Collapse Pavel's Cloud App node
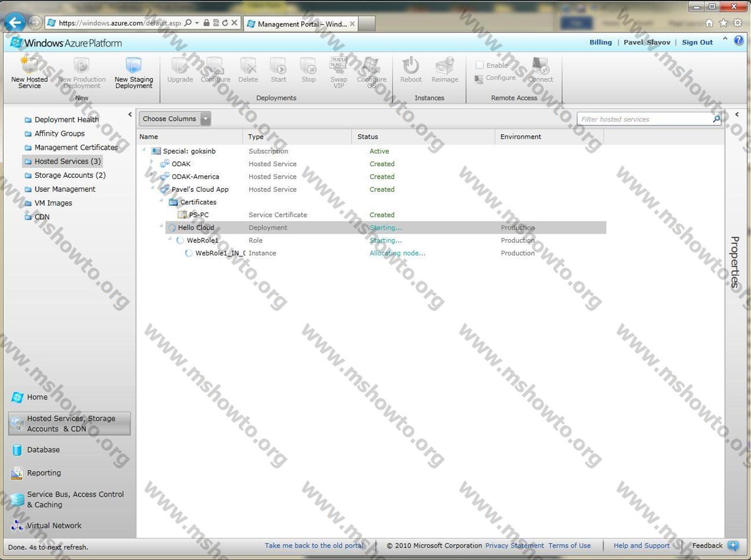This screenshot has height=560, width=751. [152, 188]
